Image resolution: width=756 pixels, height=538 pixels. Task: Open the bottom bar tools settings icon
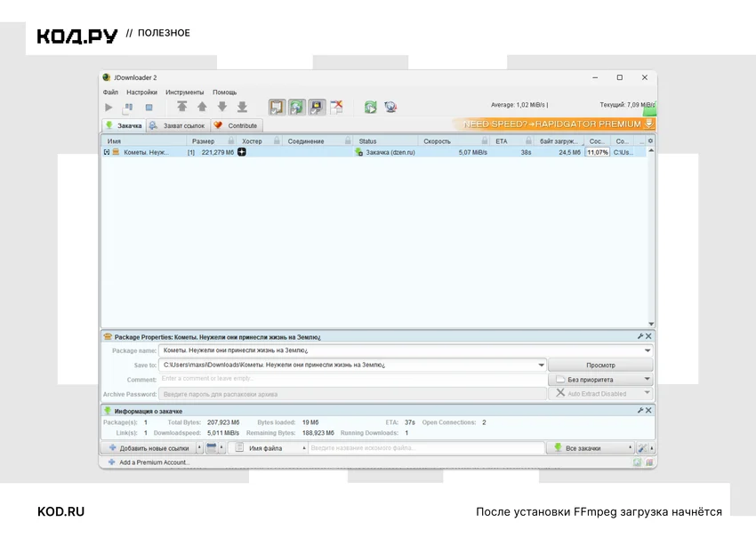point(642,448)
